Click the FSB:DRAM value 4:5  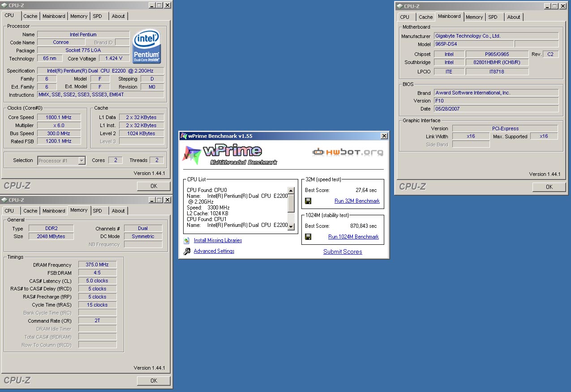click(97, 273)
